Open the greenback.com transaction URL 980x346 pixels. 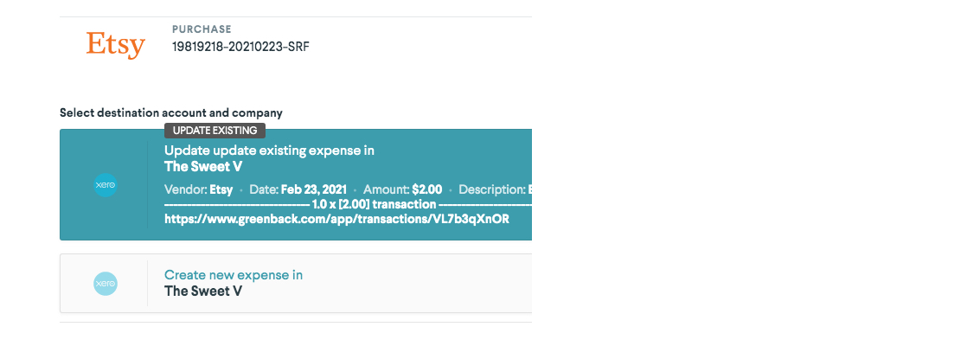tap(336, 219)
